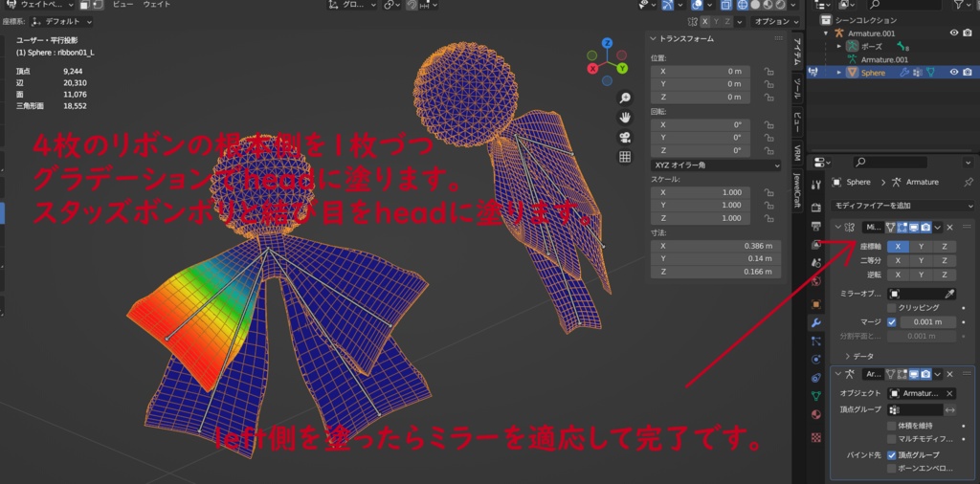Open the オプション dropdown
The image size is (980, 484).
click(x=777, y=22)
